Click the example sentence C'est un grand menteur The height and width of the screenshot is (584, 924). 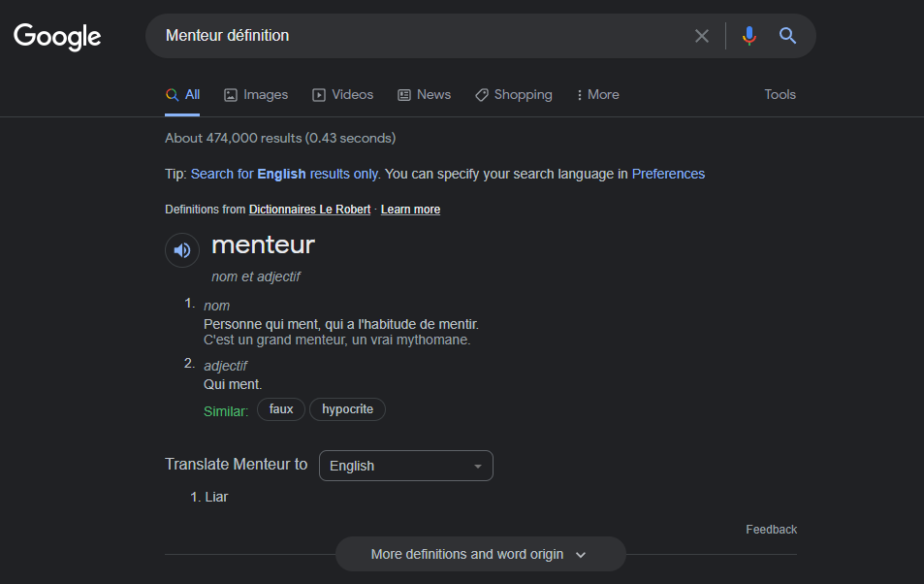click(x=337, y=341)
